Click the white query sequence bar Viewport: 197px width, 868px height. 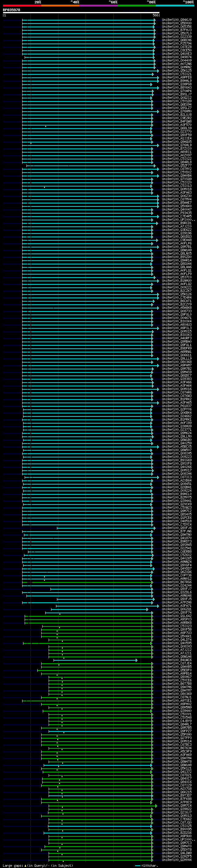click(x=81, y=12)
